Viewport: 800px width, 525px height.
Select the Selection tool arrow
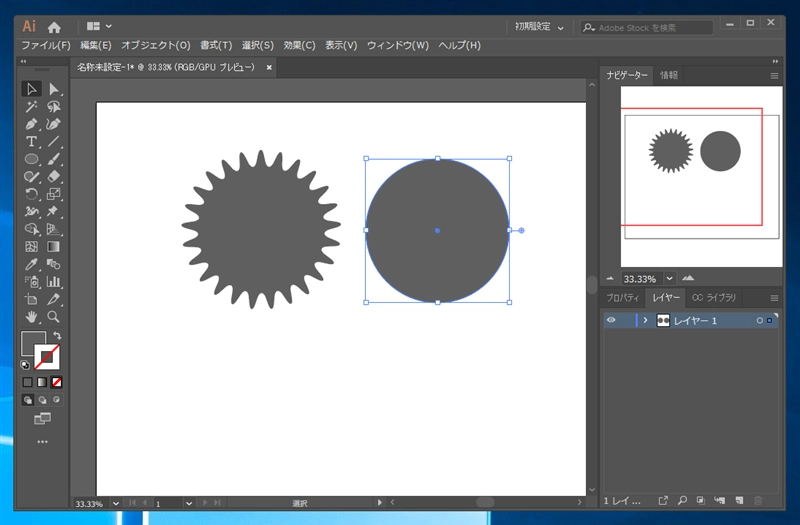[x=32, y=89]
